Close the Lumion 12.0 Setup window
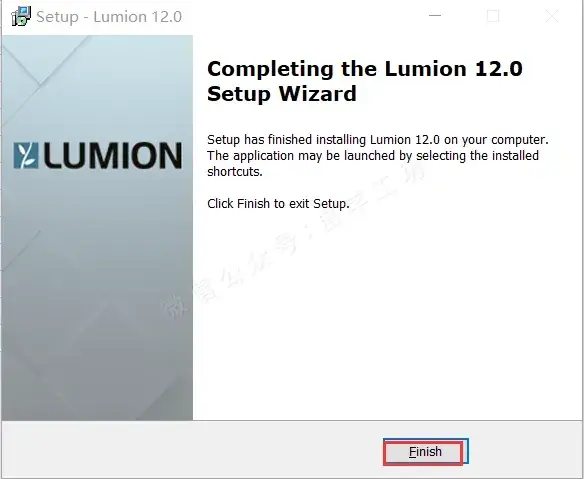The width and height of the screenshot is (584, 479). pos(552,16)
